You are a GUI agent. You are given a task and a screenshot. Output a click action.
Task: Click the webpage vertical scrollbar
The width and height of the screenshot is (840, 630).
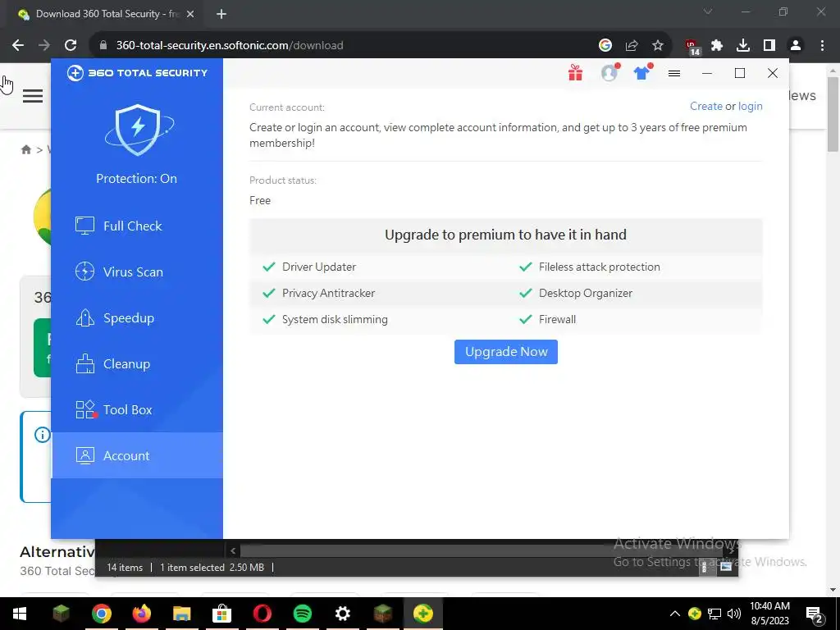833,114
